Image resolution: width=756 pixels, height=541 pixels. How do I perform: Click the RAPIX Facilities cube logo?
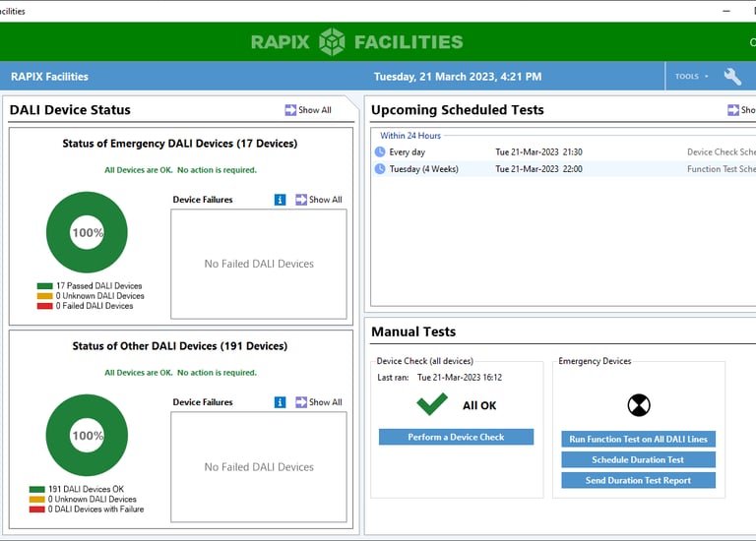pyautogui.click(x=332, y=41)
